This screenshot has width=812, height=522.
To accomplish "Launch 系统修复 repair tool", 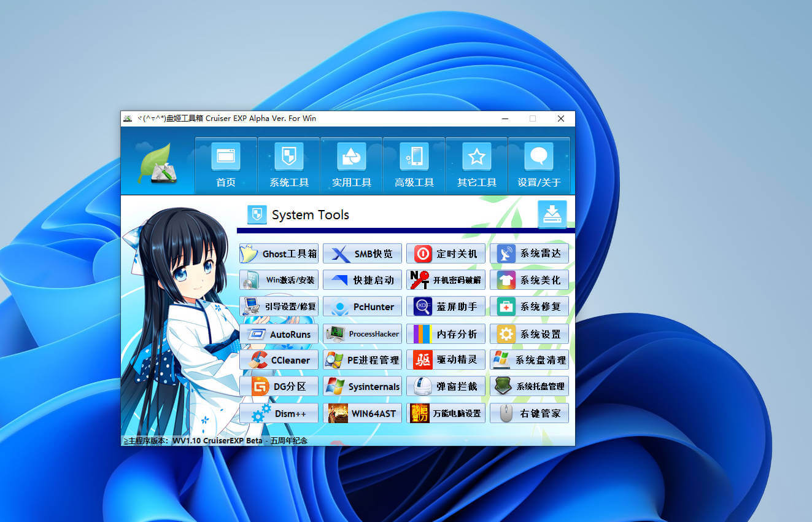I will coord(528,306).
